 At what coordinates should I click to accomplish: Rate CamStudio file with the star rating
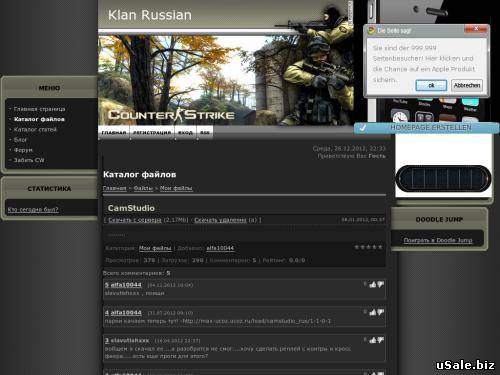point(368,247)
